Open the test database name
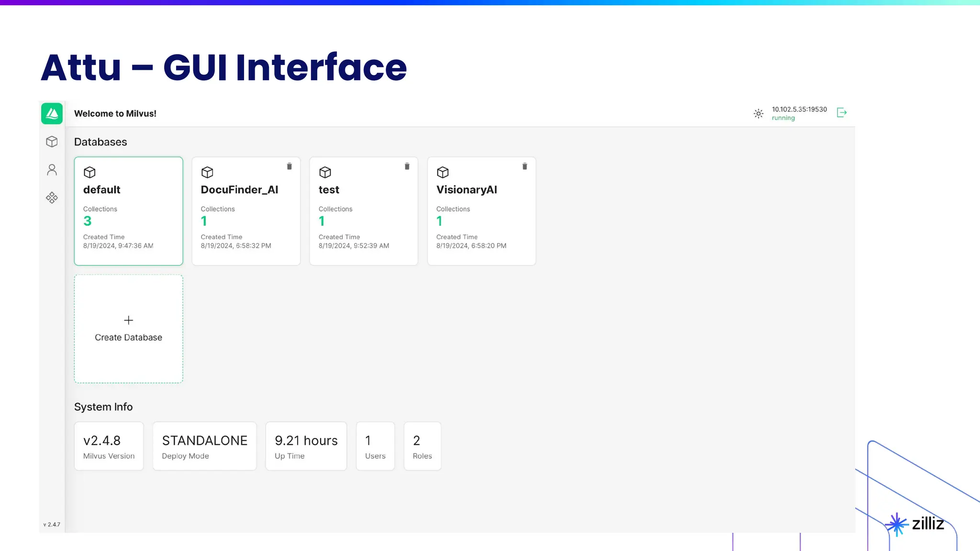 329,190
